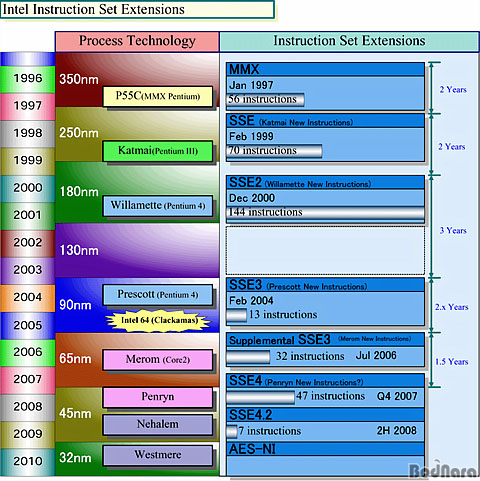Click the Intel Instruction Set Extensions title box
Image resolution: width=480 pixels, height=481 pixels.
[x=137, y=9]
